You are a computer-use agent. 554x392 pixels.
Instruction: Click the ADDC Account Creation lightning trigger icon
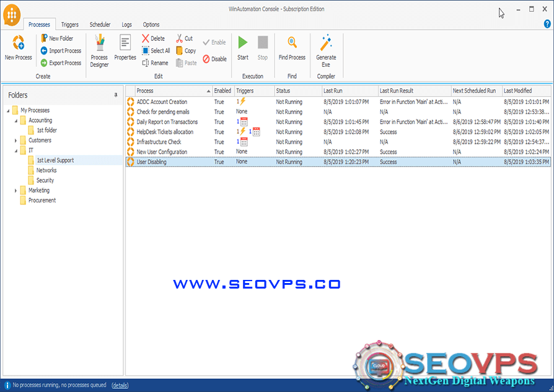243,102
